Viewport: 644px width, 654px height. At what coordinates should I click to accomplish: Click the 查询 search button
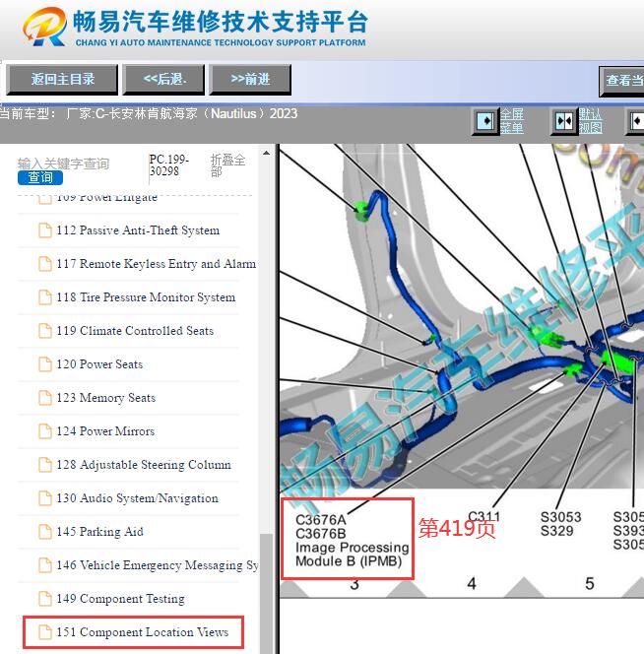[40, 177]
